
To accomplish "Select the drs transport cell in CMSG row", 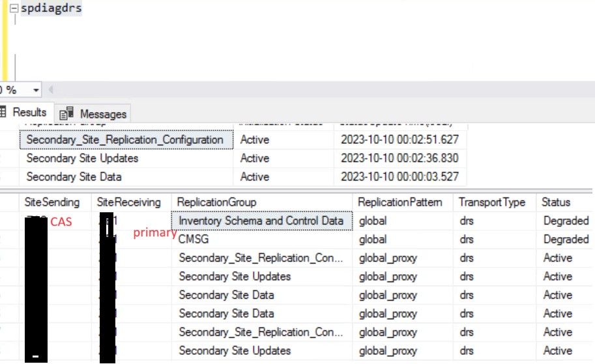I will point(495,239).
